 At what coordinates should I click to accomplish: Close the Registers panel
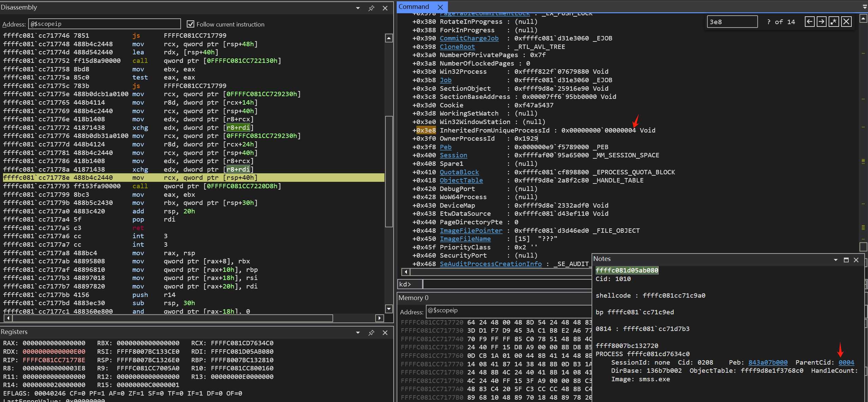pyautogui.click(x=385, y=332)
